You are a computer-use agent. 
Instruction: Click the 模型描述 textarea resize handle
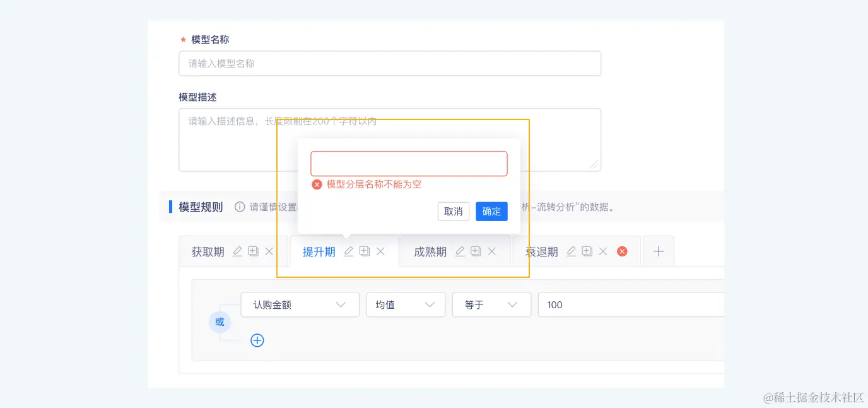594,164
